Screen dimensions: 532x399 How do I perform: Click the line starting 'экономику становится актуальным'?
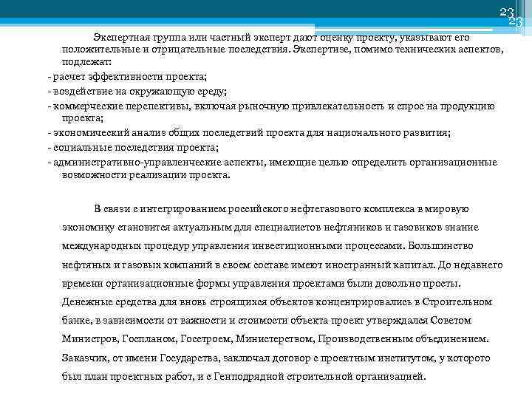[270, 228]
